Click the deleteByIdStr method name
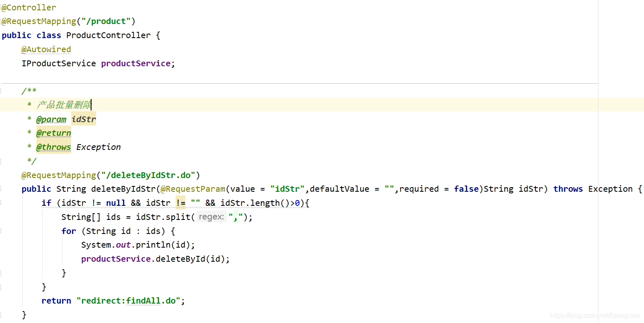Viewport: 644px width, 323px height. (123, 189)
